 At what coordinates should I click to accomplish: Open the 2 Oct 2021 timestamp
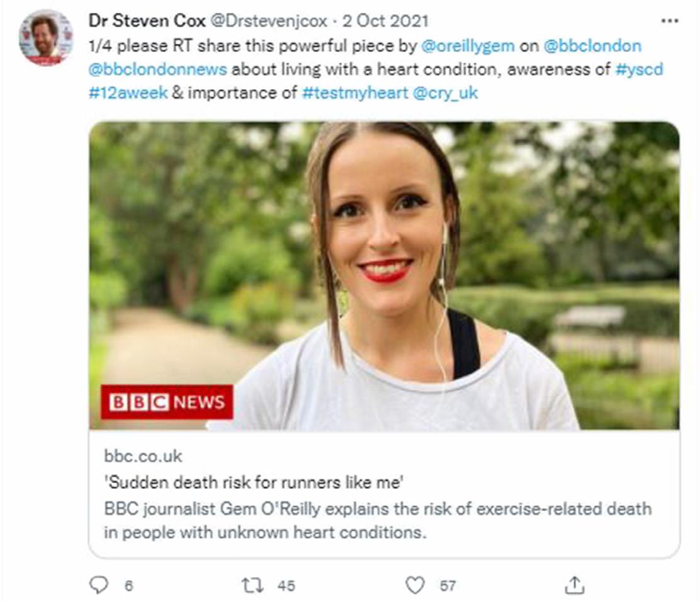coord(385,21)
